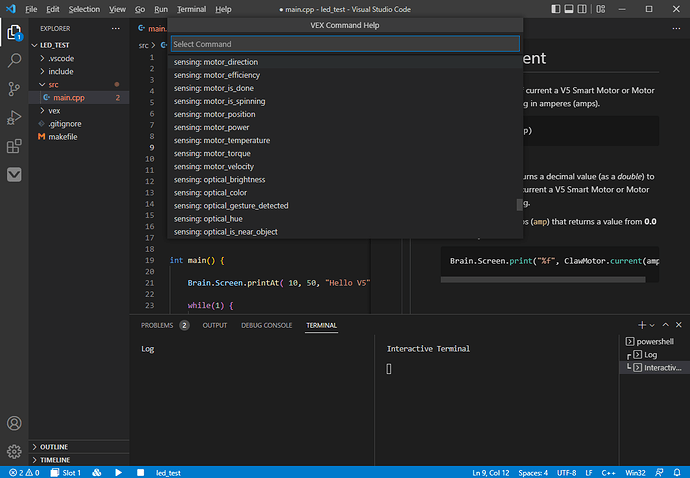Open the Terminal menu
The image size is (690, 478).
[x=191, y=8]
